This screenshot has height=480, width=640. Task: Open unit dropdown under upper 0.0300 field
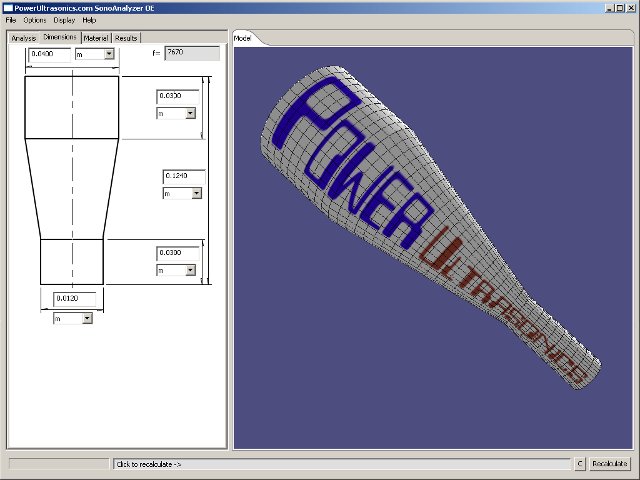pyautogui.click(x=191, y=113)
